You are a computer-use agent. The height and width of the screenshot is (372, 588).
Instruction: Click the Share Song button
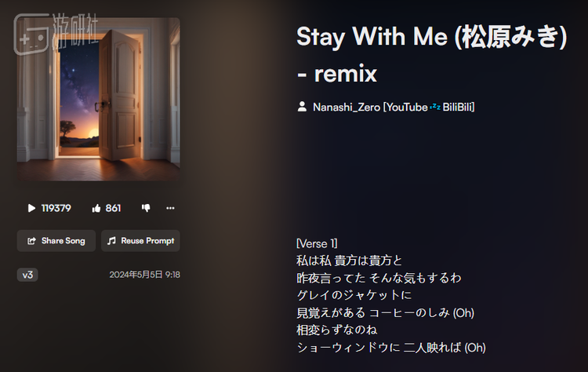[56, 241]
